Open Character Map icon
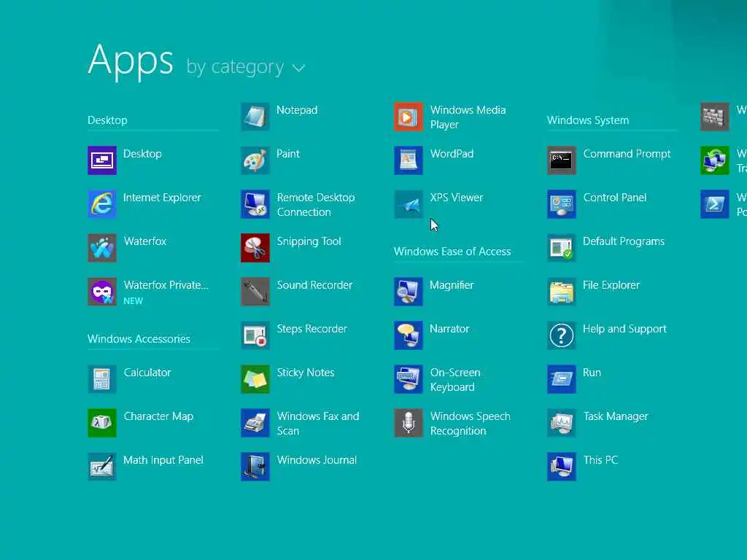This screenshot has width=747, height=560. (102, 424)
